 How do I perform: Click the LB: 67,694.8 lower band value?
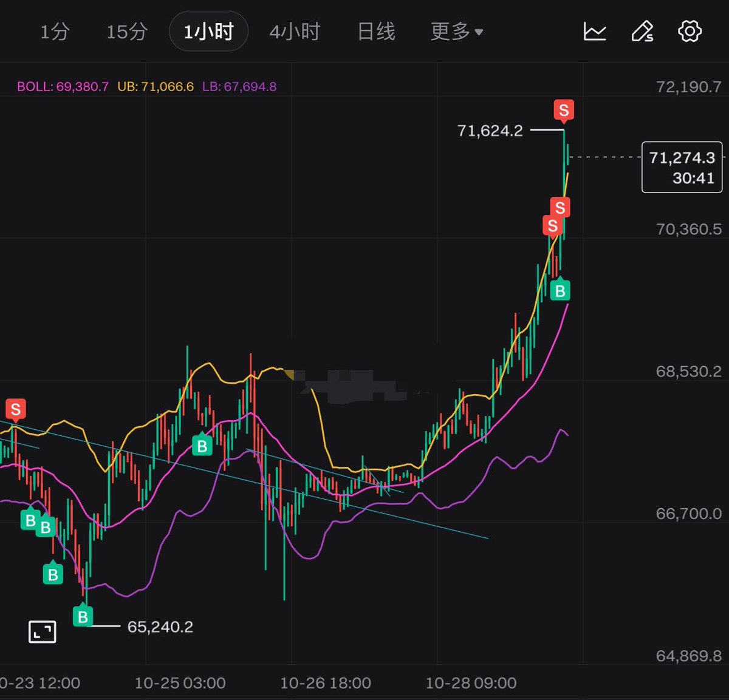coord(239,86)
